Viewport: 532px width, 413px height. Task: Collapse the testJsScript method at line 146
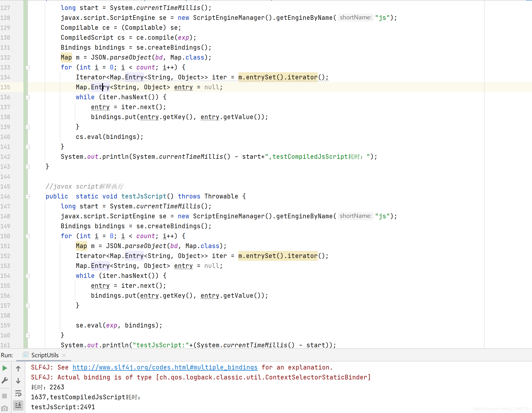tap(28, 196)
